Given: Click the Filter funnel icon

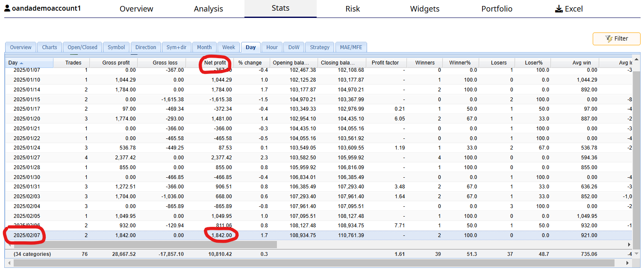Looking at the screenshot, I should (609, 39).
